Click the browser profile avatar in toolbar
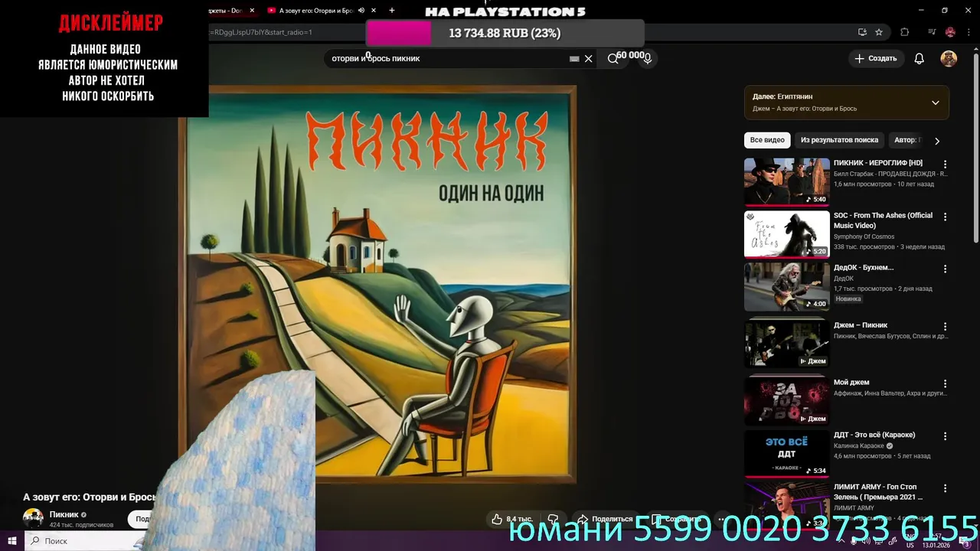This screenshot has height=551, width=980. click(950, 32)
